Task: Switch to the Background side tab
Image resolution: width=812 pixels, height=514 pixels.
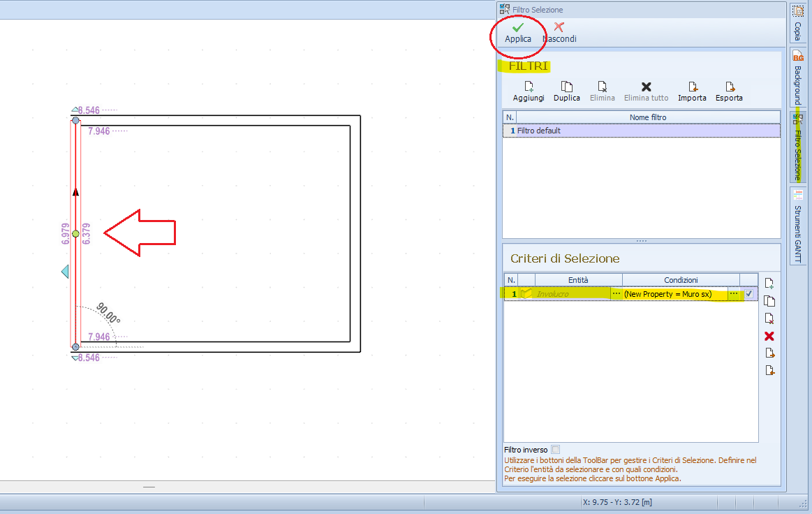Action: [797, 78]
